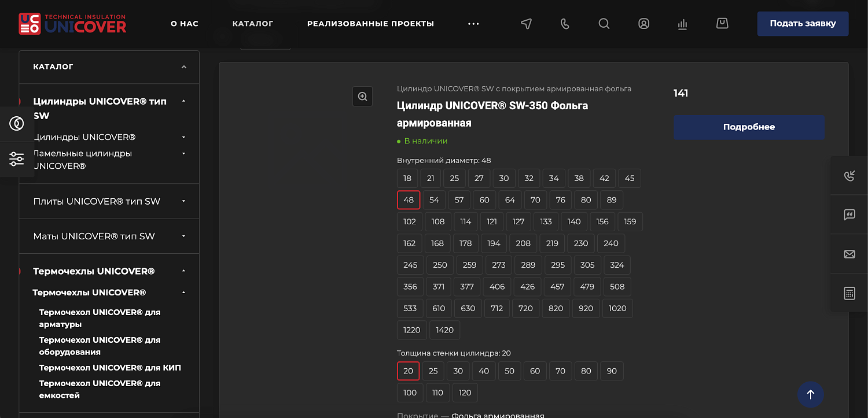
Task: Open КАТАЛОГ in the top navigation
Action: [x=253, y=24]
